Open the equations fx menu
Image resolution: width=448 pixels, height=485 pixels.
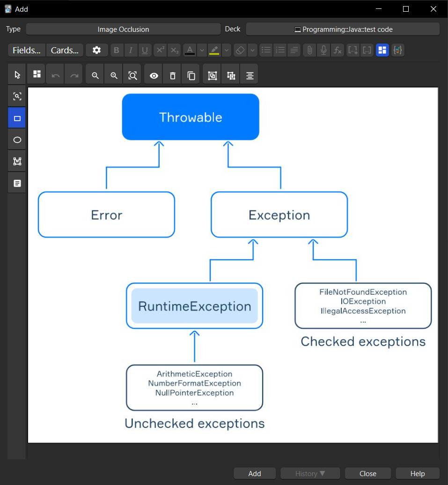pyautogui.click(x=338, y=50)
